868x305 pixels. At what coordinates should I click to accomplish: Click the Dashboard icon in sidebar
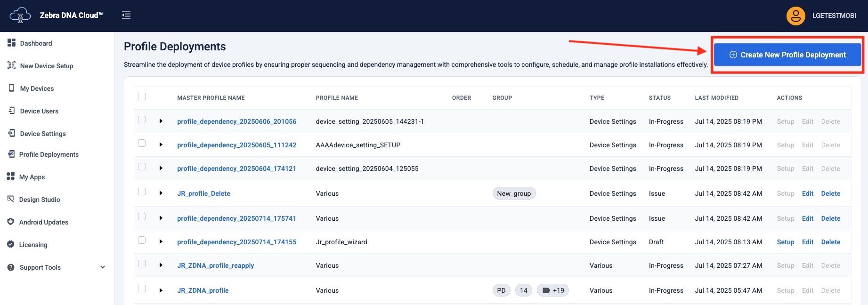pos(12,43)
